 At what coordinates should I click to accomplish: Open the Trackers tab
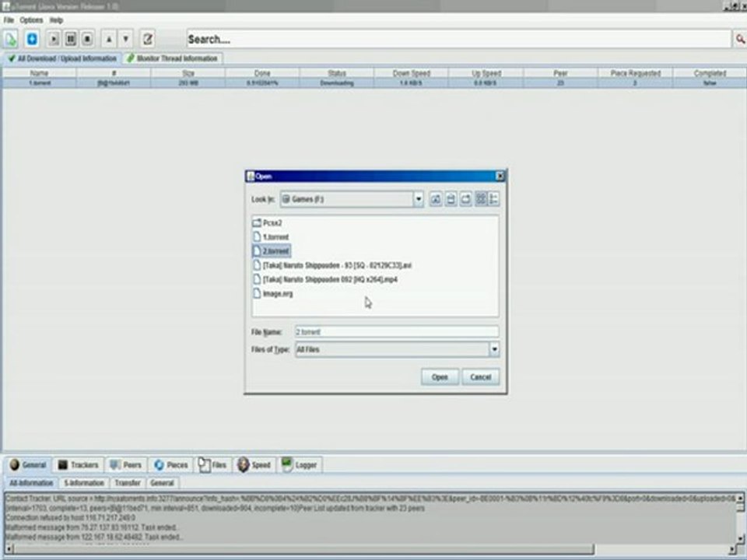point(79,465)
